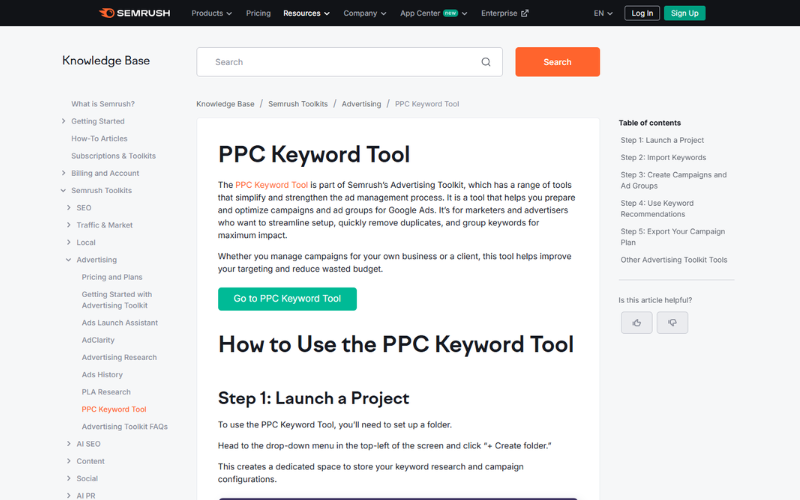
Task: Expand the Traffic & Market section
Action: pyautogui.click(x=68, y=225)
